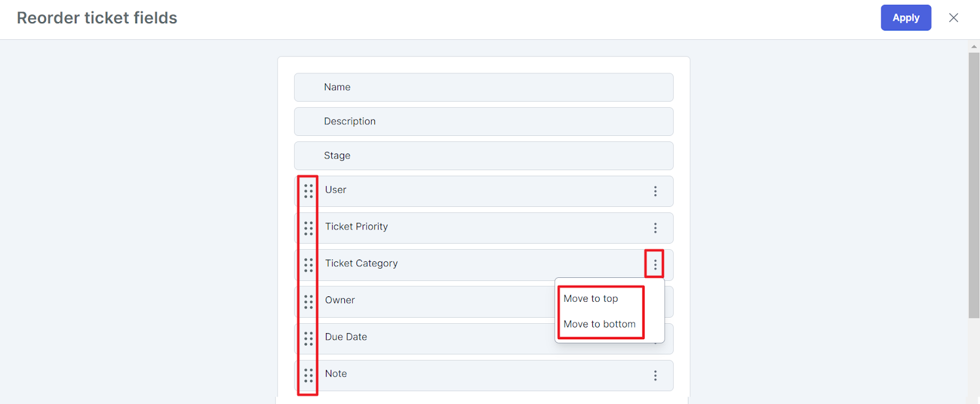The image size is (980, 404).
Task: Click the drag handle for User field
Action: tap(308, 191)
